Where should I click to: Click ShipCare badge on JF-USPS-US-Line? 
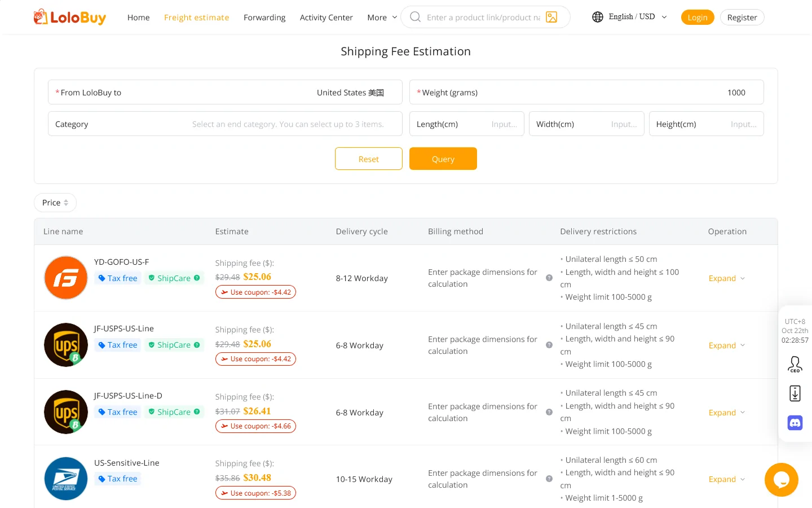pos(174,345)
